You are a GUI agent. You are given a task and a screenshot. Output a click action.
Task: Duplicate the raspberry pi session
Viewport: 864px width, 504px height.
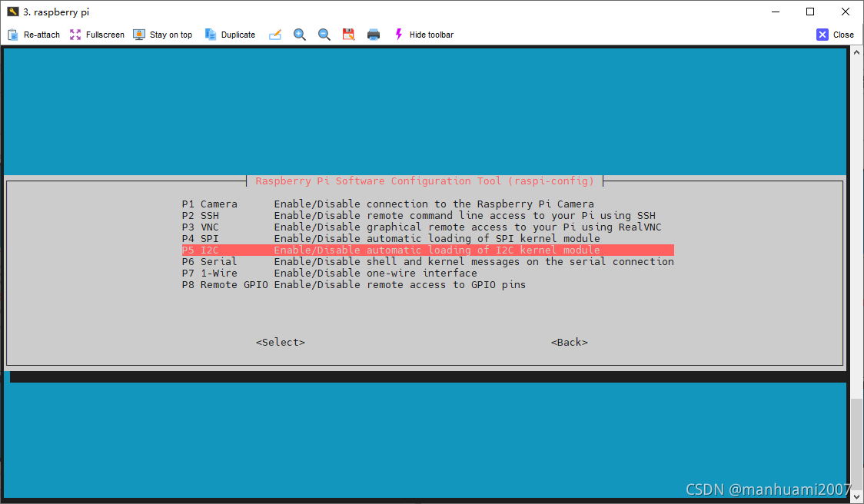pyautogui.click(x=230, y=35)
